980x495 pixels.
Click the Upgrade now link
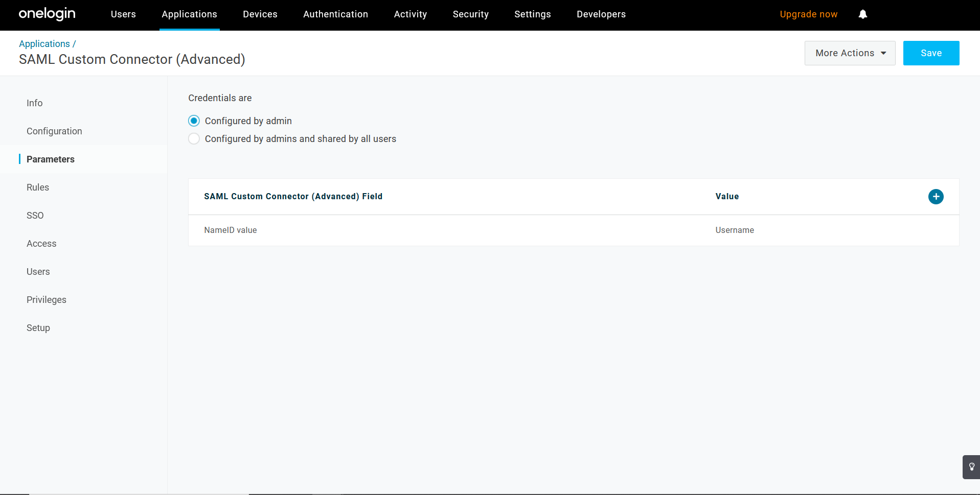click(808, 14)
